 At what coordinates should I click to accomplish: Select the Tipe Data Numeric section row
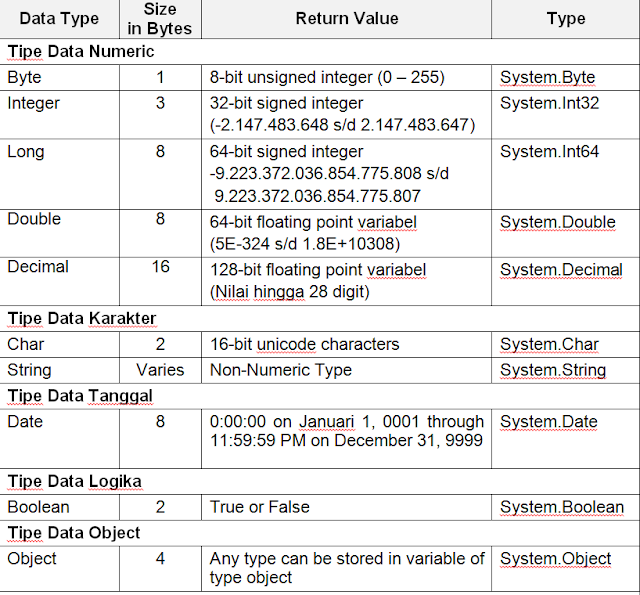tap(320, 52)
